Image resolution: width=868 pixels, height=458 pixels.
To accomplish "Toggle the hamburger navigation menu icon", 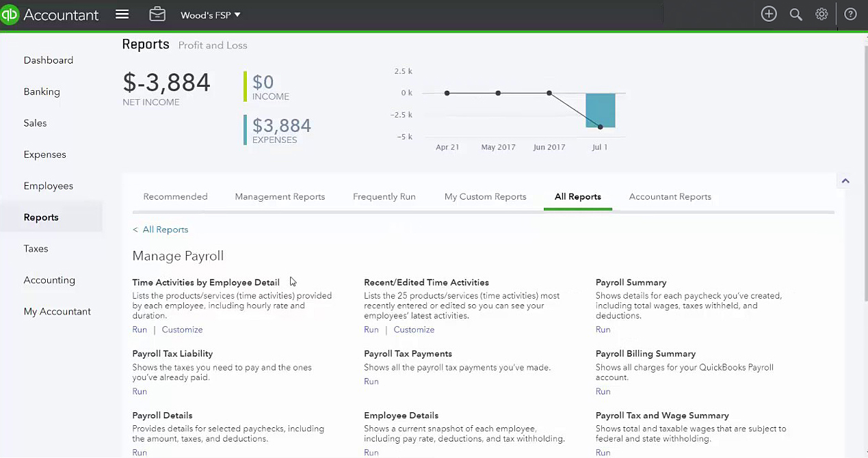I will point(122,14).
